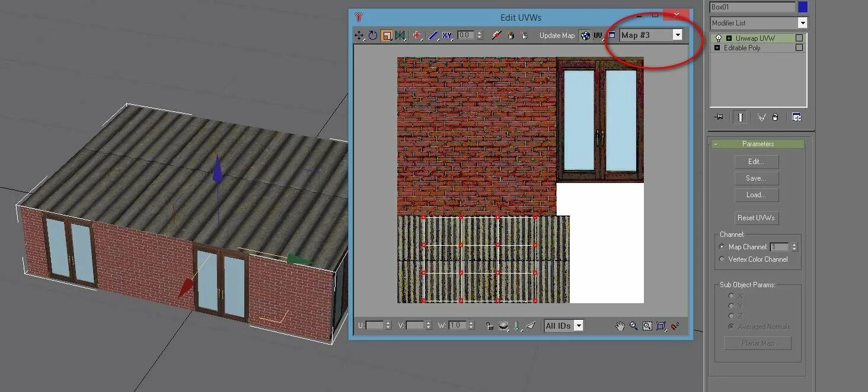Expand the Editable Poly entry

pos(717,47)
